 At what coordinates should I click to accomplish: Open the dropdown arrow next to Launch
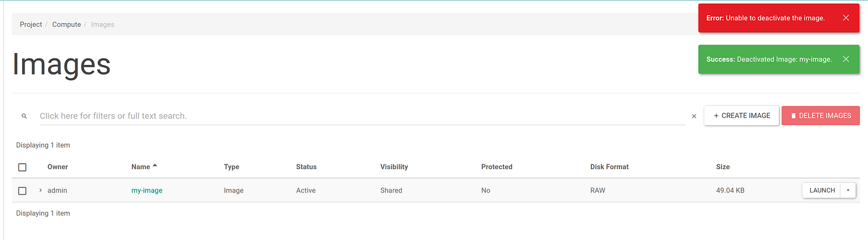click(x=848, y=191)
